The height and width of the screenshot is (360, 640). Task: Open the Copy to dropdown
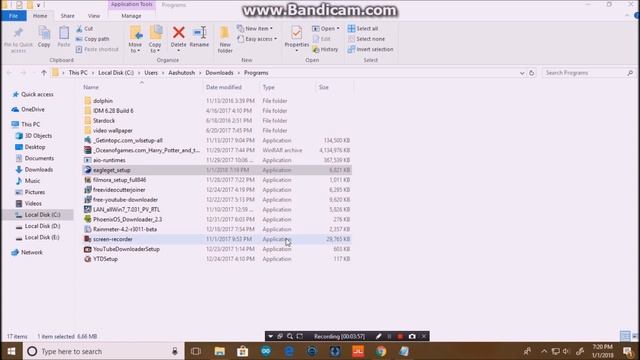(x=155, y=39)
